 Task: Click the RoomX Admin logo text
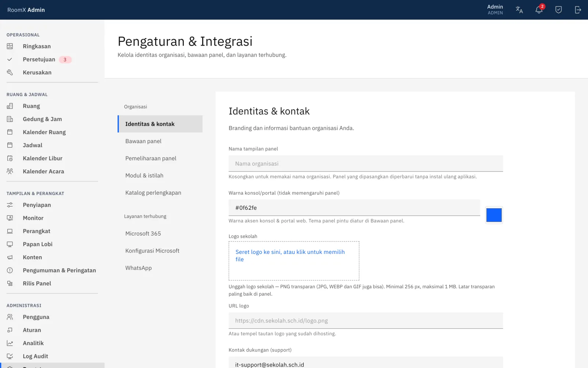point(26,10)
